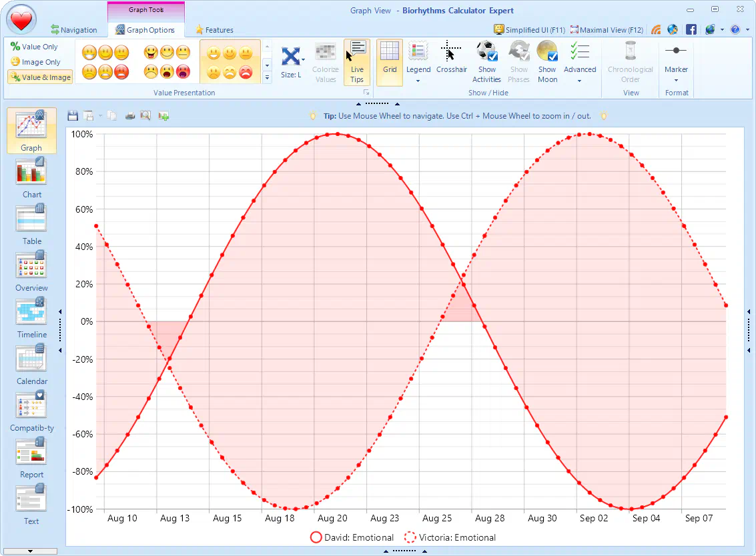The image size is (756, 556).
Task: Expand the full smiley gallery list
Action: pyautogui.click(x=267, y=77)
